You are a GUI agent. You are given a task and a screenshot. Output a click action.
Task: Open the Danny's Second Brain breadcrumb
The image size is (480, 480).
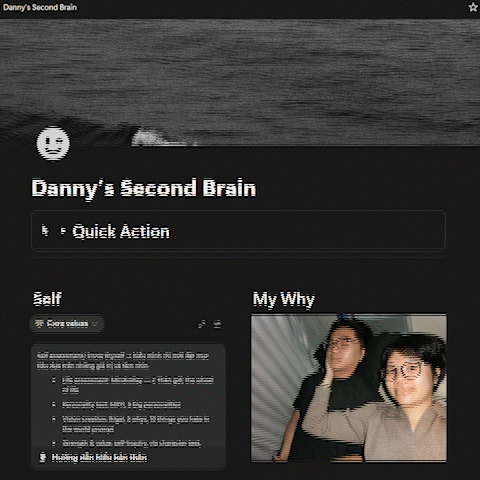tap(40, 7)
